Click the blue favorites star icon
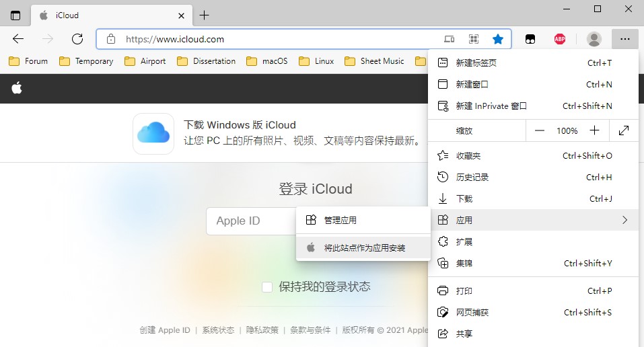 [x=498, y=39]
